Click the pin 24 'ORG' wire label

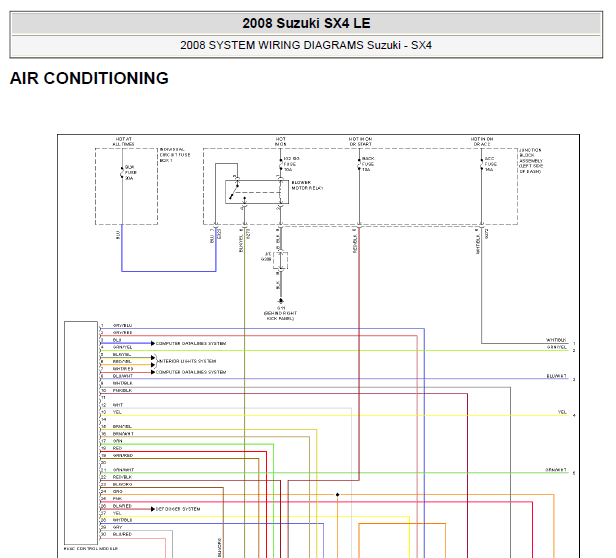pos(117,491)
